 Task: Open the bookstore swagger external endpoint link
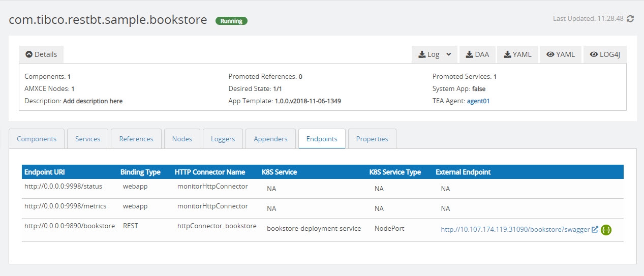(515, 230)
